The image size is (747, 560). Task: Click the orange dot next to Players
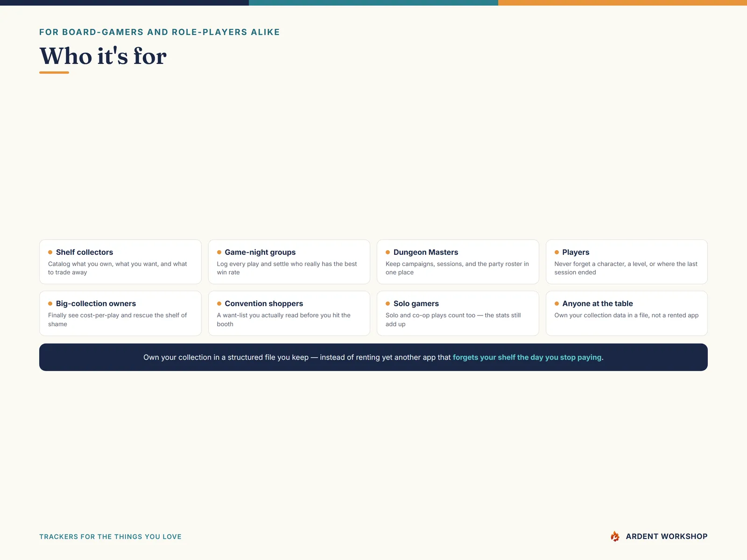tap(557, 252)
